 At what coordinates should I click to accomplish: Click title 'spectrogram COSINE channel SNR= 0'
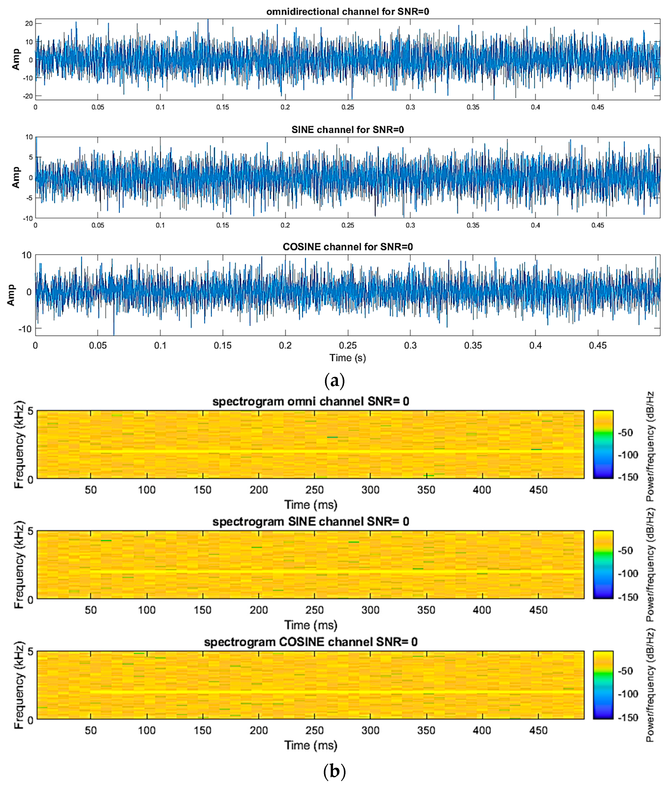click(310, 642)
